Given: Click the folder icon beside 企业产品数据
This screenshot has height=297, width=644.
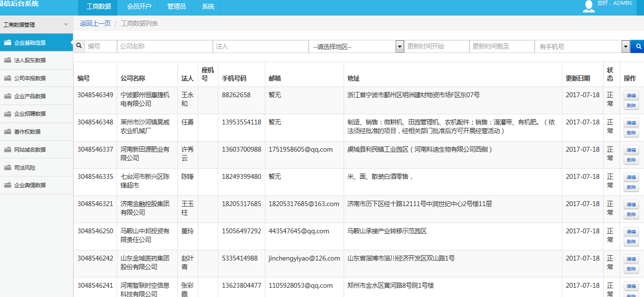Looking at the screenshot, I should tap(7, 96).
